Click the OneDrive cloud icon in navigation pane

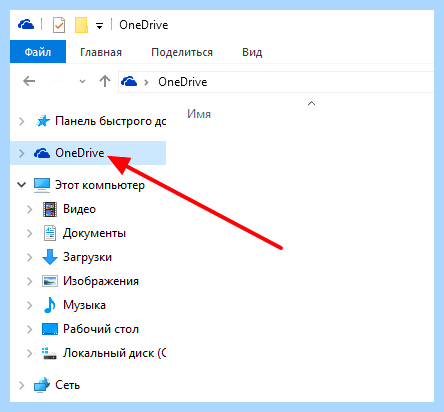42,153
